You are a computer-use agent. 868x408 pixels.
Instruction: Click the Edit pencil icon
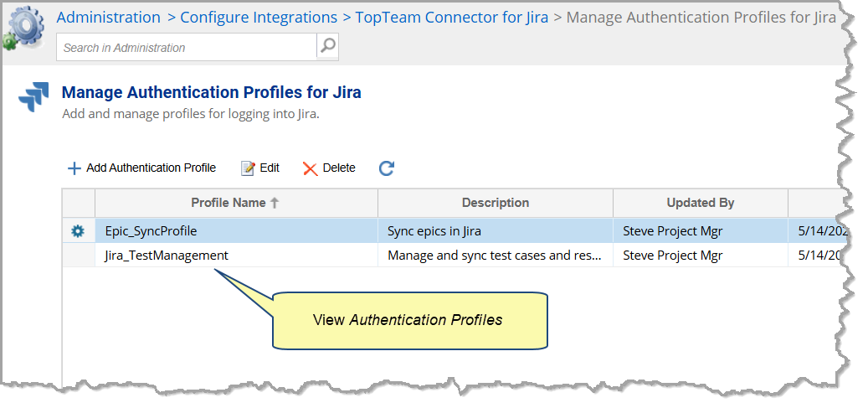click(x=248, y=168)
